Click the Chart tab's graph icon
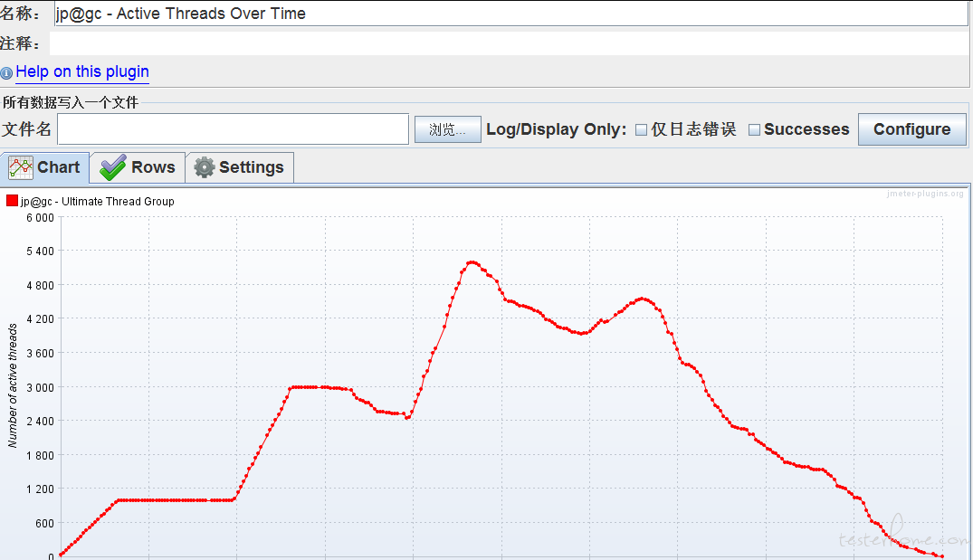This screenshot has width=973, height=560. pos(20,167)
